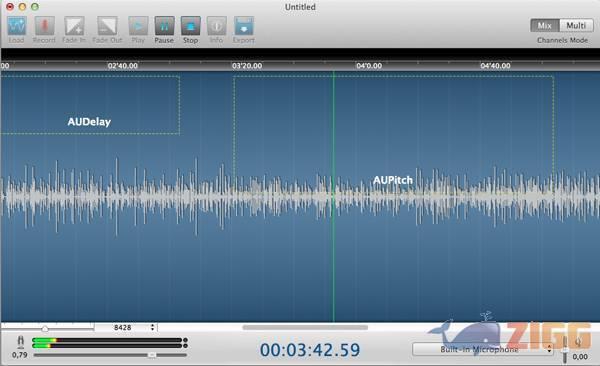
Task: Click the 0,00 output level value
Action: 580,357
